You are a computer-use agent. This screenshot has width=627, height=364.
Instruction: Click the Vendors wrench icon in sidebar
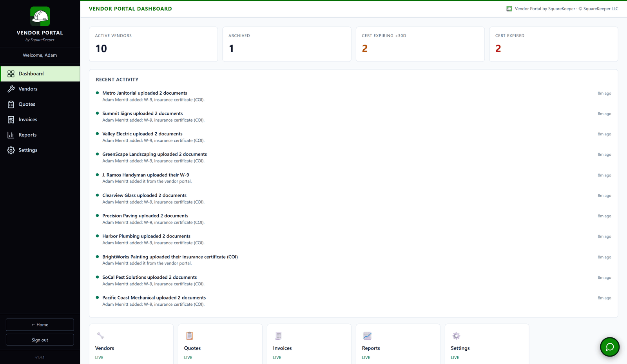[x=11, y=89]
